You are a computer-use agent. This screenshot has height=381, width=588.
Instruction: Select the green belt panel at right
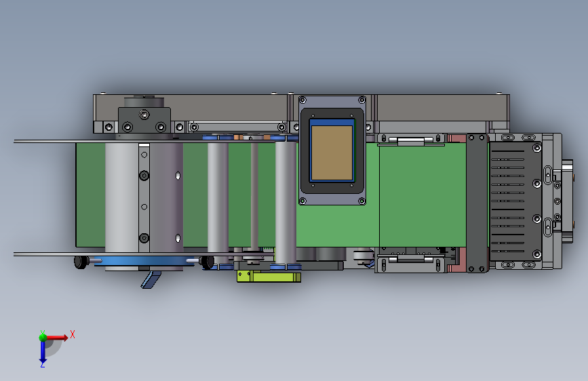pos(423,197)
